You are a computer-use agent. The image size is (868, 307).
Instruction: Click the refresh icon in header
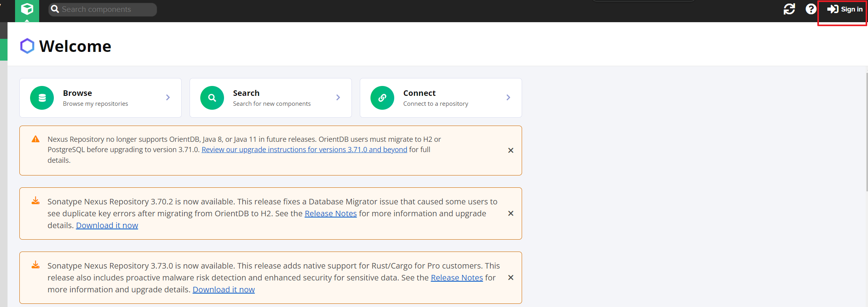pos(789,9)
